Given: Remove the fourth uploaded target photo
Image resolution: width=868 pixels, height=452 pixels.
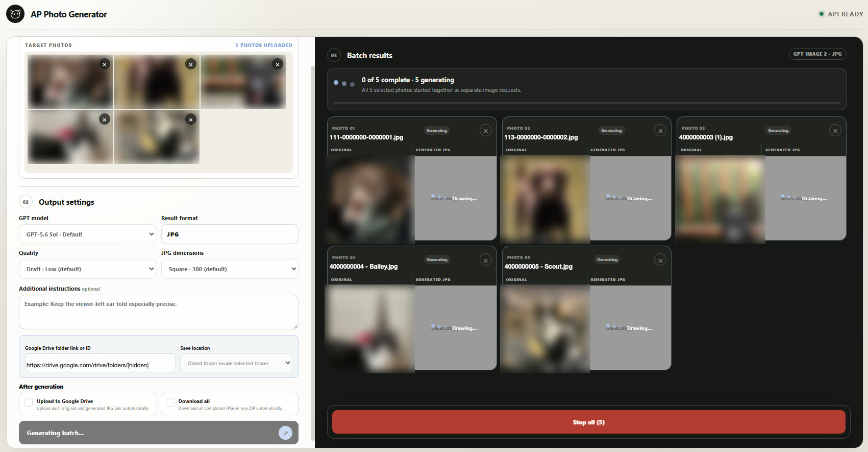Looking at the screenshot, I should tap(105, 120).
